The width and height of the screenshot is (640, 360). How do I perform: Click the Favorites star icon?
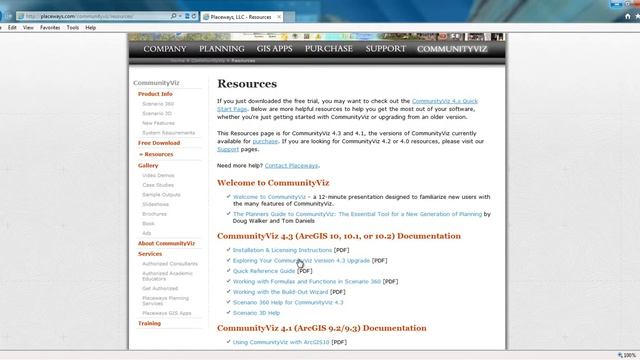pyautogui.click(x=638, y=16)
